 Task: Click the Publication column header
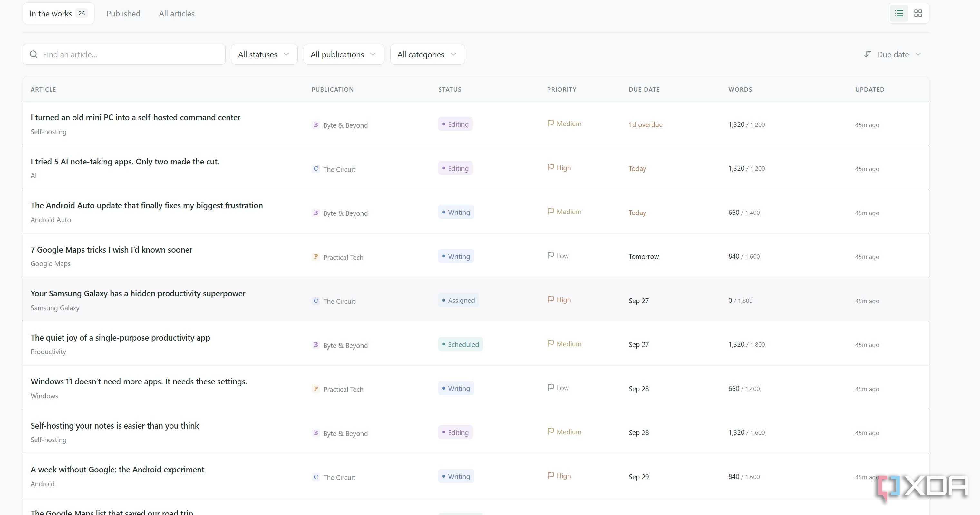tap(333, 89)
